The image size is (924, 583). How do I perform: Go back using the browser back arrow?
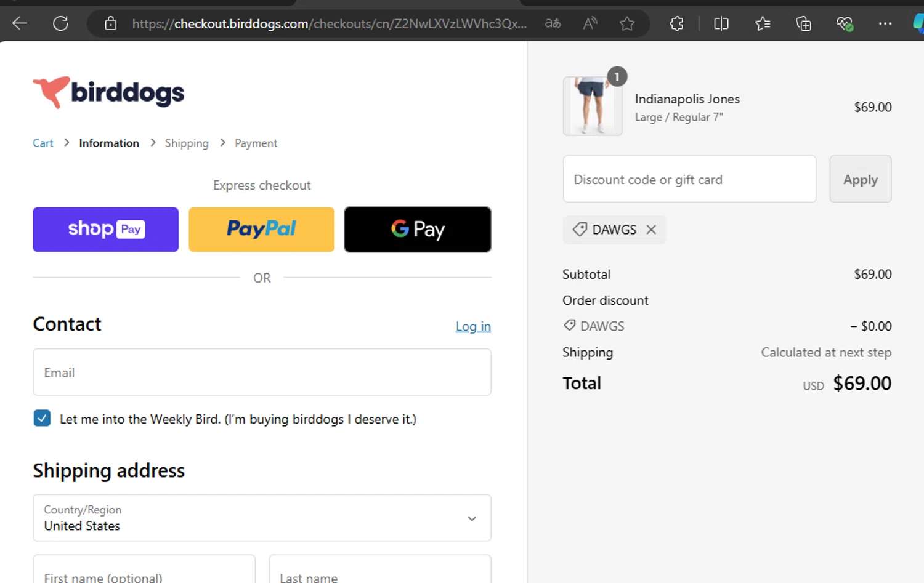pos(20,23)
